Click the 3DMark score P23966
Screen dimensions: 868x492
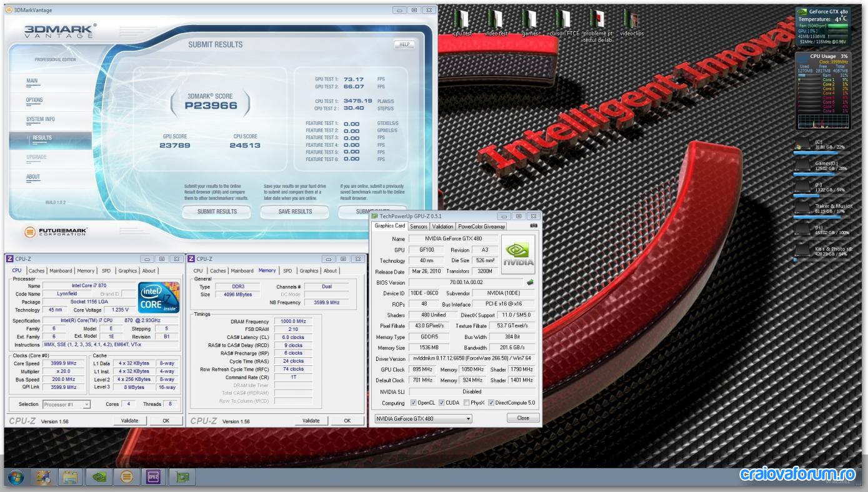tap(211, 106)
